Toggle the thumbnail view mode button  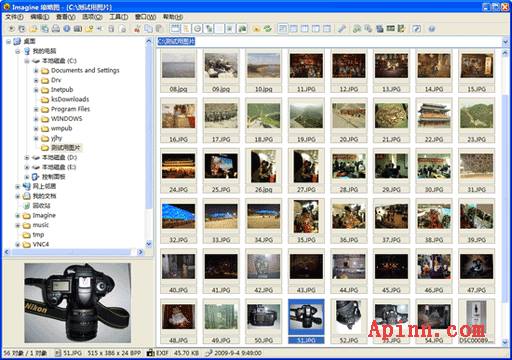pyautogui.click(x=175, y=29)
